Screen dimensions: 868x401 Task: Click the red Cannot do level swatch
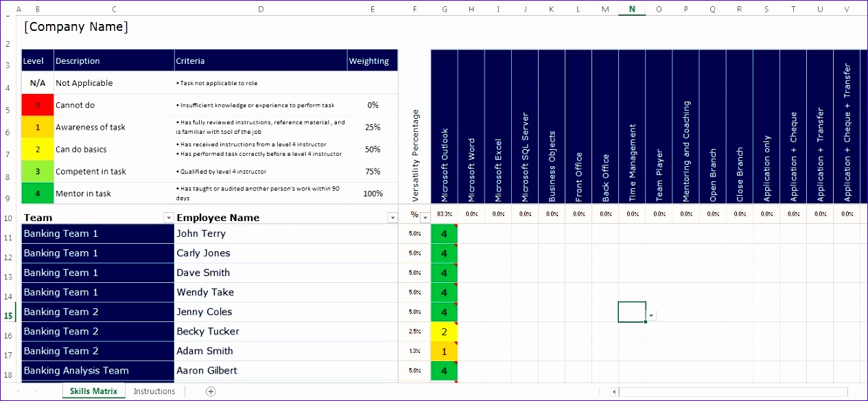tap(38, 104)
